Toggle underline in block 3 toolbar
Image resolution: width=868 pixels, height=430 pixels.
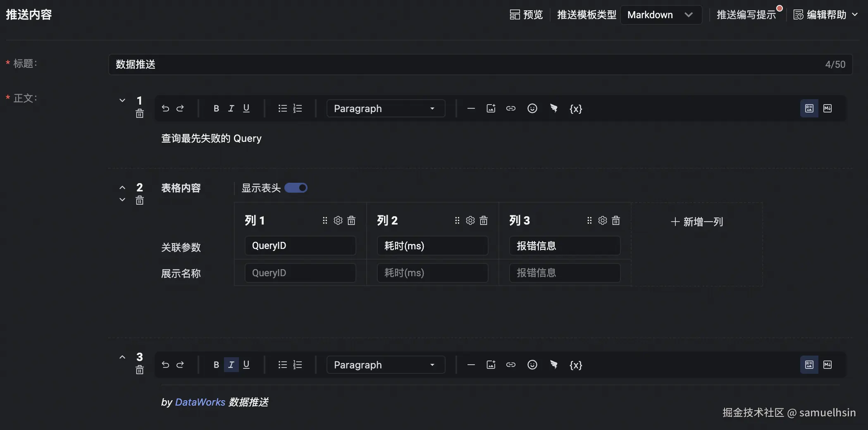(246, 365)
